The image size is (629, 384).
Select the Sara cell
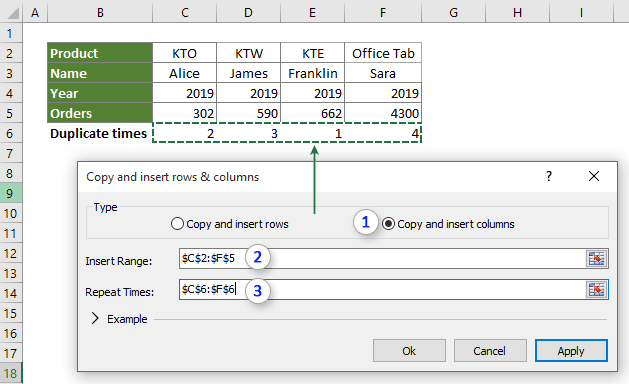click(383, 73)
